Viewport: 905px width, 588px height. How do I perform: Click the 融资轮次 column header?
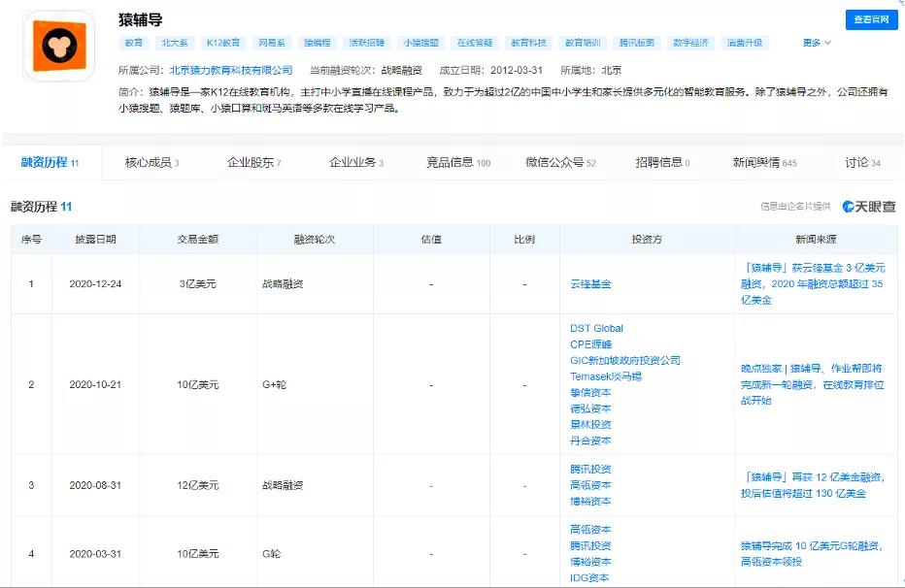pyautogui.click(x=315, y=240)
